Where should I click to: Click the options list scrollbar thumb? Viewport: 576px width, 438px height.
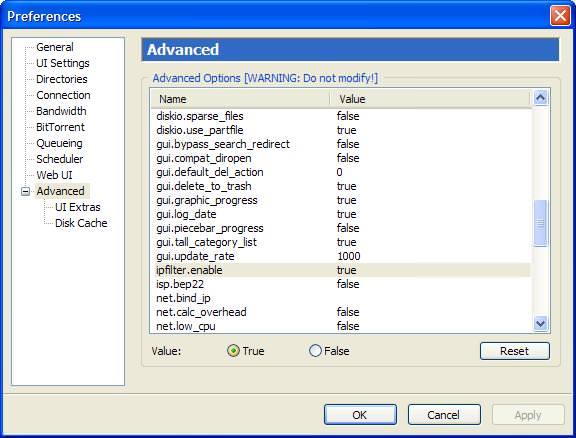[540, 223]
